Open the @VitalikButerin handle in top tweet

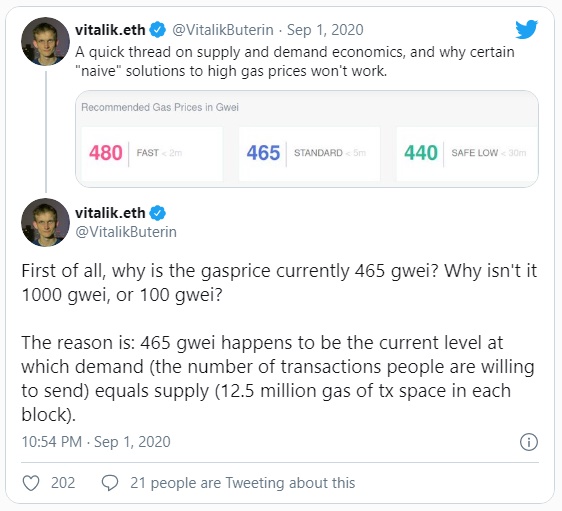tap(223, 30)
